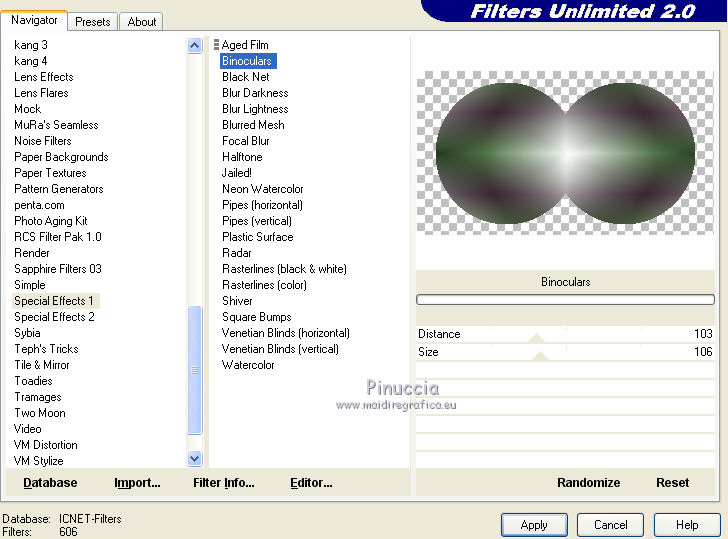Select the Aged Film filter

(x=245, y=45)
